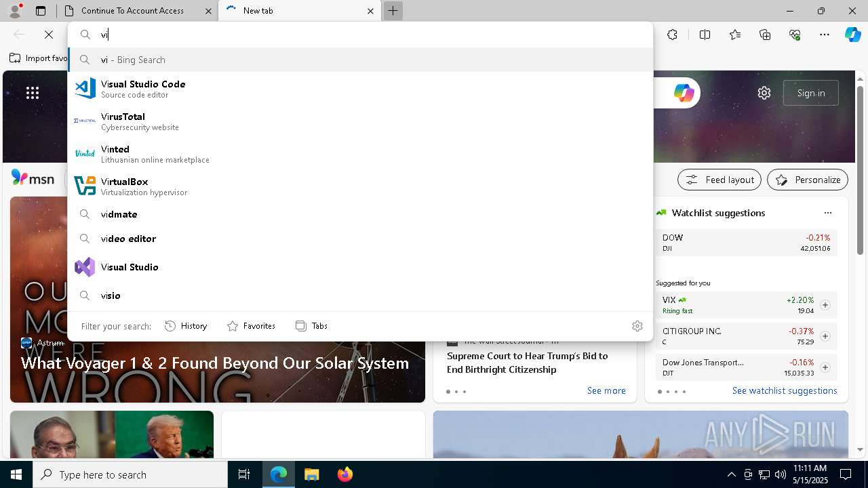This screenshot has height=488, width=868.
Task: Open new tab page settings gear
Action: [764, 93]
